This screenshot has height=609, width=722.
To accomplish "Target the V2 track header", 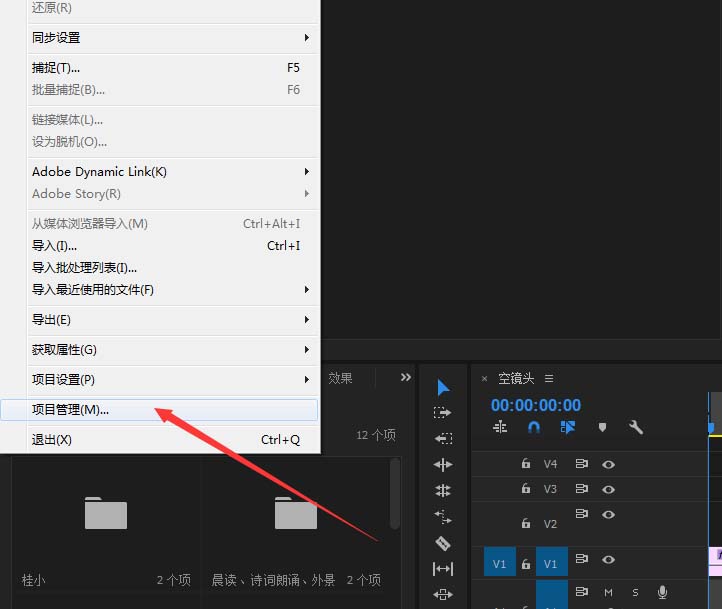I will point(550,524).
